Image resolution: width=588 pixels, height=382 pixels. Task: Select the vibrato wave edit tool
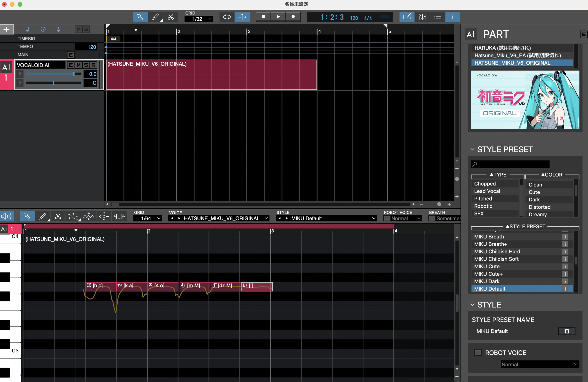pyautogui.click(x=88, y=216)
